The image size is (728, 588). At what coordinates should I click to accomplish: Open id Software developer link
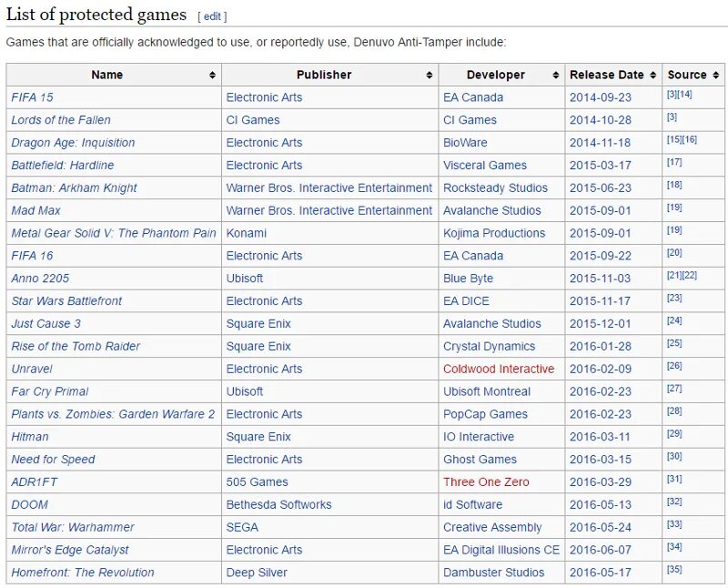[472, 505]
